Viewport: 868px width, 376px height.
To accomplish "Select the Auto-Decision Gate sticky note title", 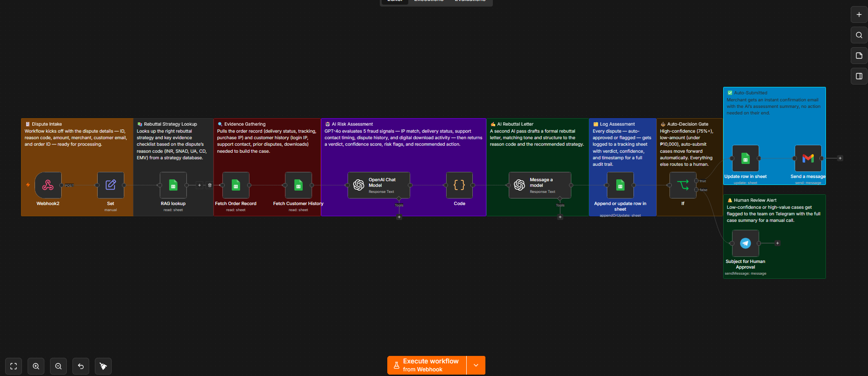I will coord(688,124).
